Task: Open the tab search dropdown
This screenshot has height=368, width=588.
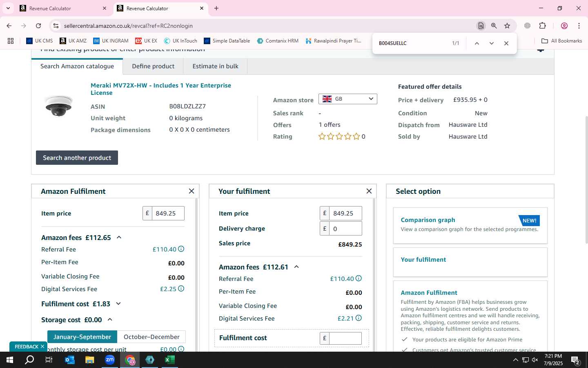Action: pyautogui.click(x=8, y=8)
